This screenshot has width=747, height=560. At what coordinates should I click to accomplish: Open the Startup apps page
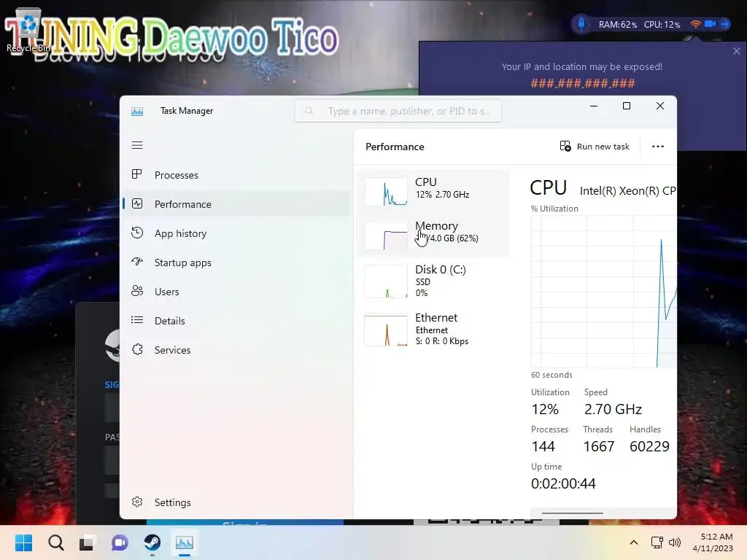pyautogui.click(x=237, y=262)
